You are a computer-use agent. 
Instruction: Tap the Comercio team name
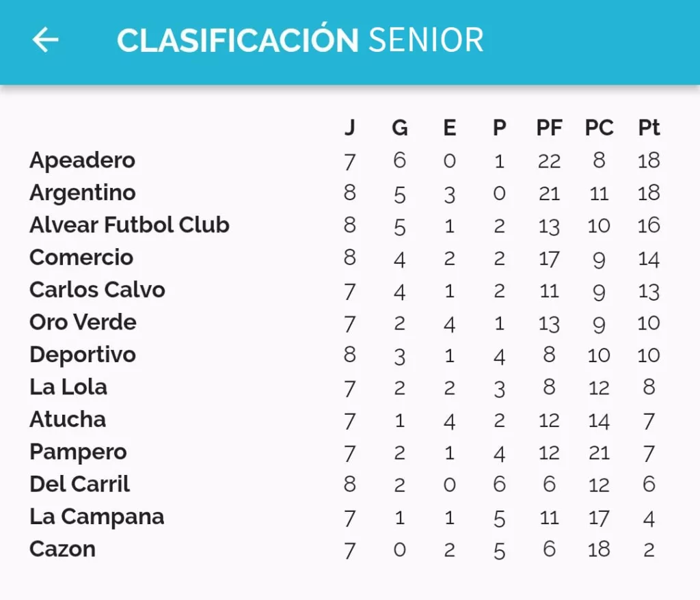click(81, 258)
